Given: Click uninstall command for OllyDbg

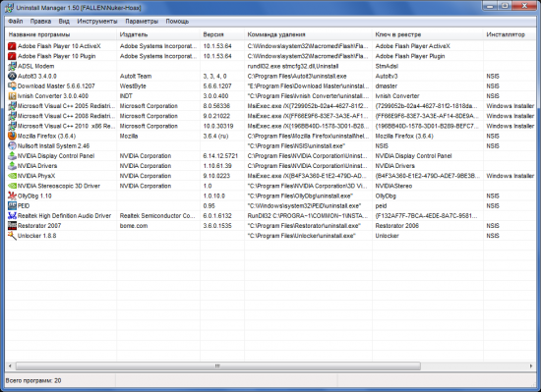Looking at the screenshot, I should pos(300,196).
